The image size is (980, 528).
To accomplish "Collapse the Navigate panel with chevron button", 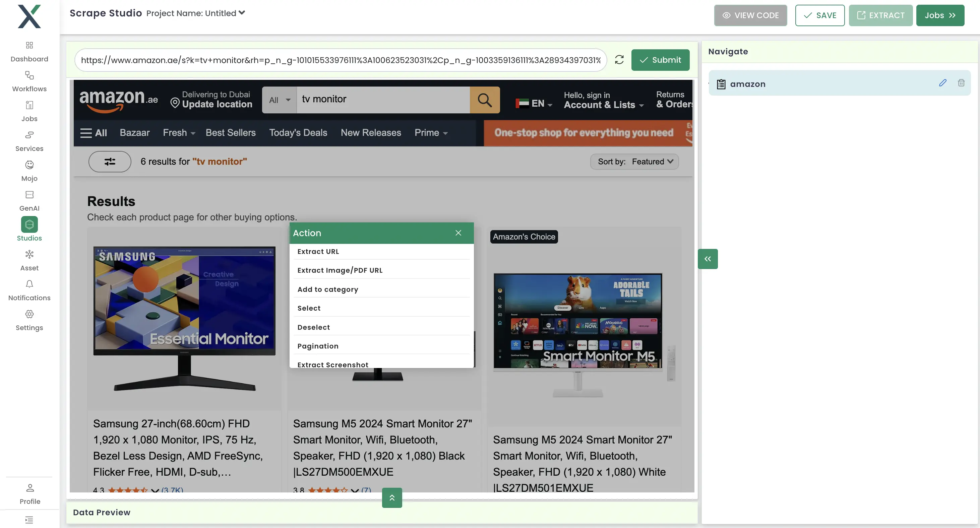I will [708, 259].
